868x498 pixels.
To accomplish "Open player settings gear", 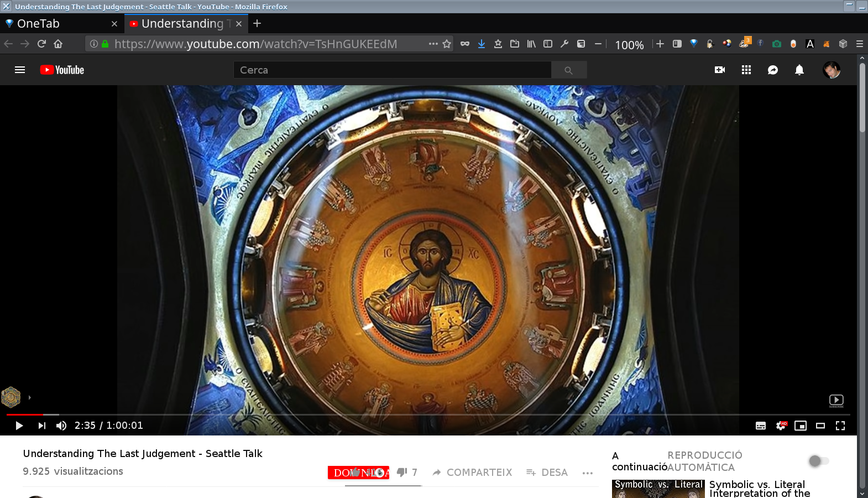I will click(781, 426).
